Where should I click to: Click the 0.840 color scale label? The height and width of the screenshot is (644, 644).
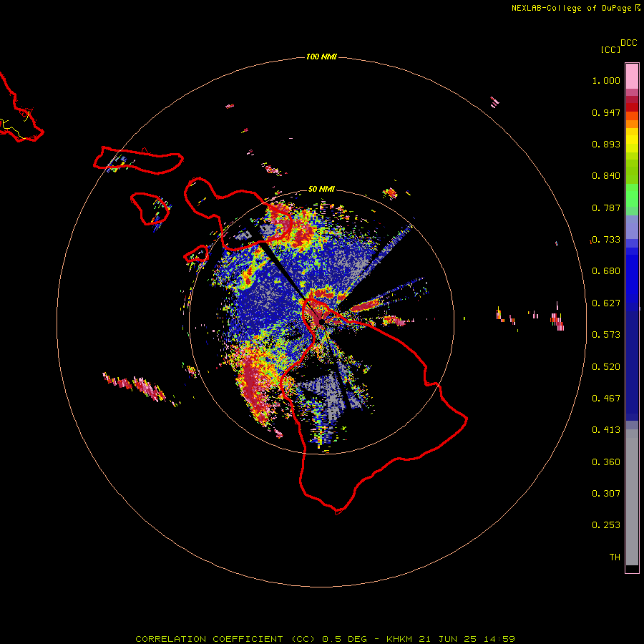point(606,176)
